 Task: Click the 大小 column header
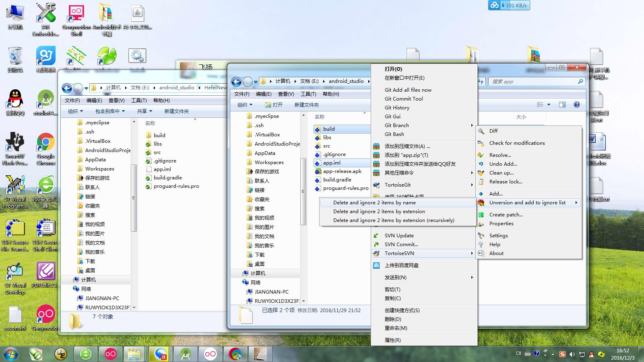click(521, 117)
